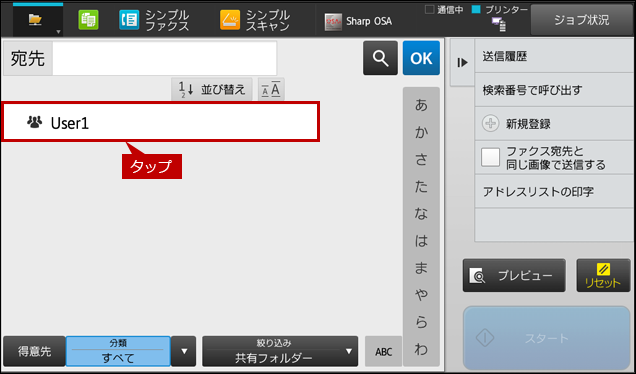Tap the Start (スタート) button
The width and height of the screenshot is (636, 374).
546,338
